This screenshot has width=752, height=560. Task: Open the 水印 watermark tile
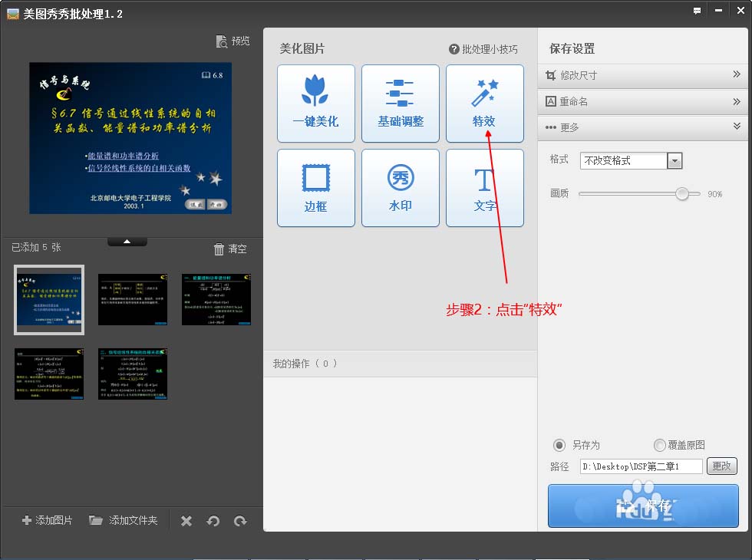coord(401,188)
